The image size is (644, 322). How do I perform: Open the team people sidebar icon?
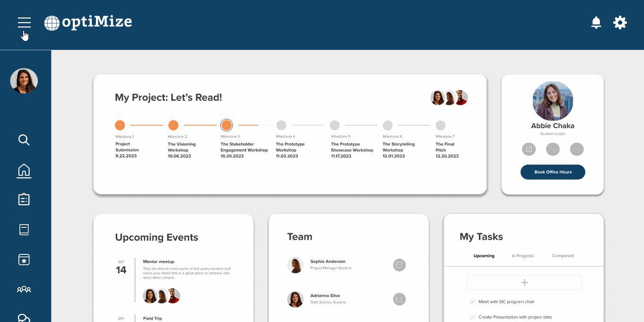(x=24, y=289)
